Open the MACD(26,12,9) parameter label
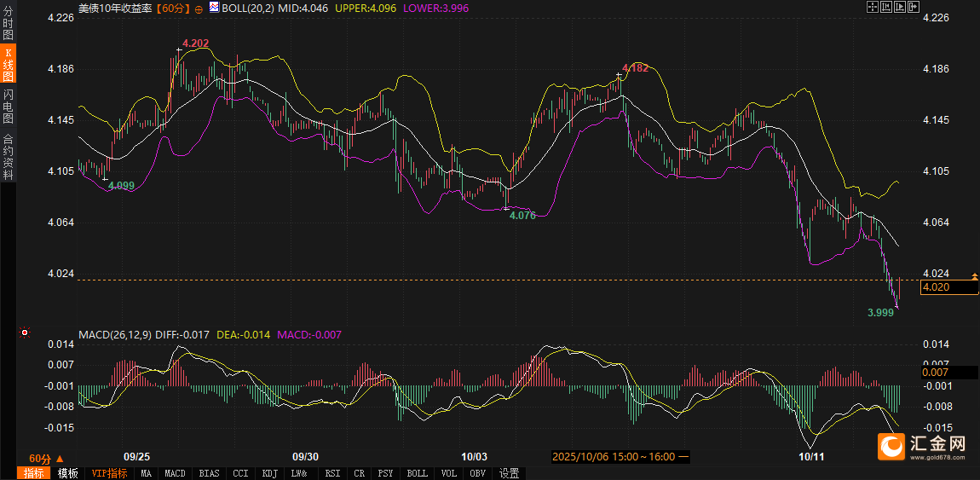This screenshot has height=480, width=980. (115, 335)
